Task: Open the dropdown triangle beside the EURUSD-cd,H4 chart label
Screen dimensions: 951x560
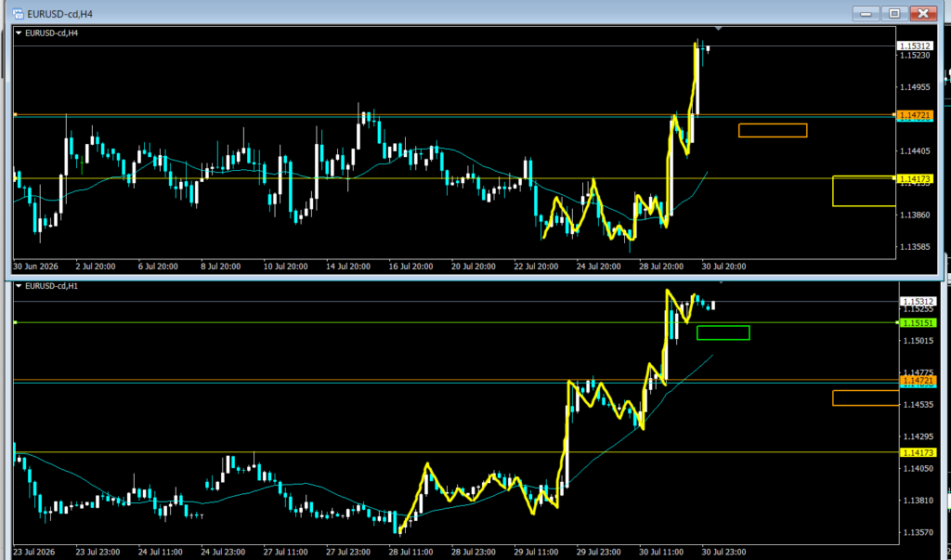Action: point(19,33)
